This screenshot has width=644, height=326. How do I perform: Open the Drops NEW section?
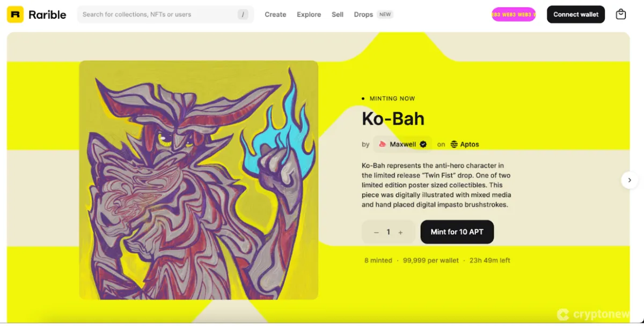coord(374,15)
